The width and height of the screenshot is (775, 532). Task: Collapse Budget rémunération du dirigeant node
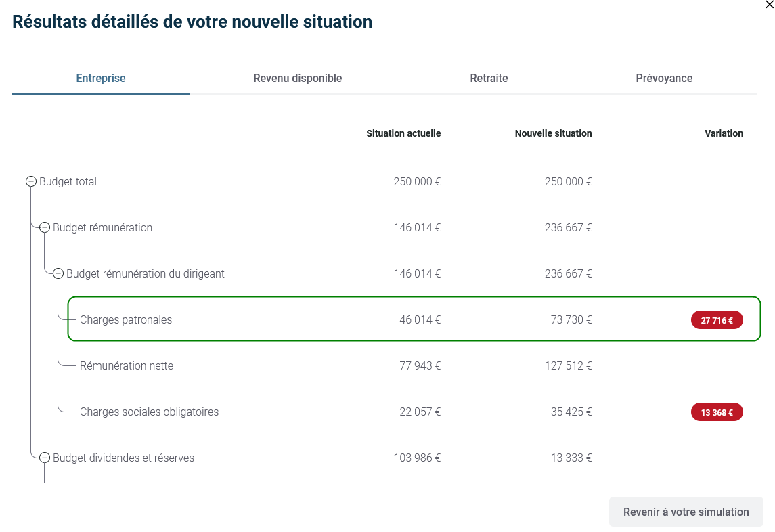(x=58, y=273)
